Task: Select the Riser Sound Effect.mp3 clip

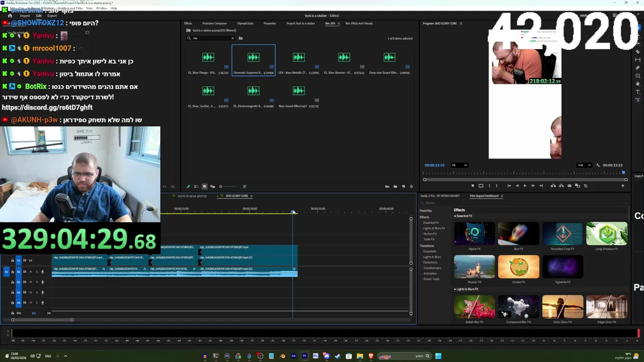Action: pyautogui.click(x=298, y=91)
